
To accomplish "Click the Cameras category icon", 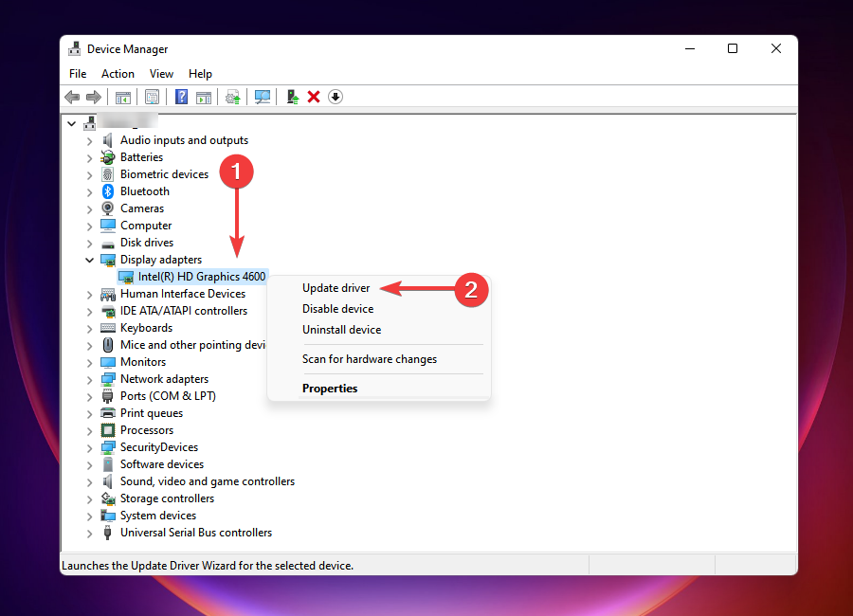I will coord(108,208).
